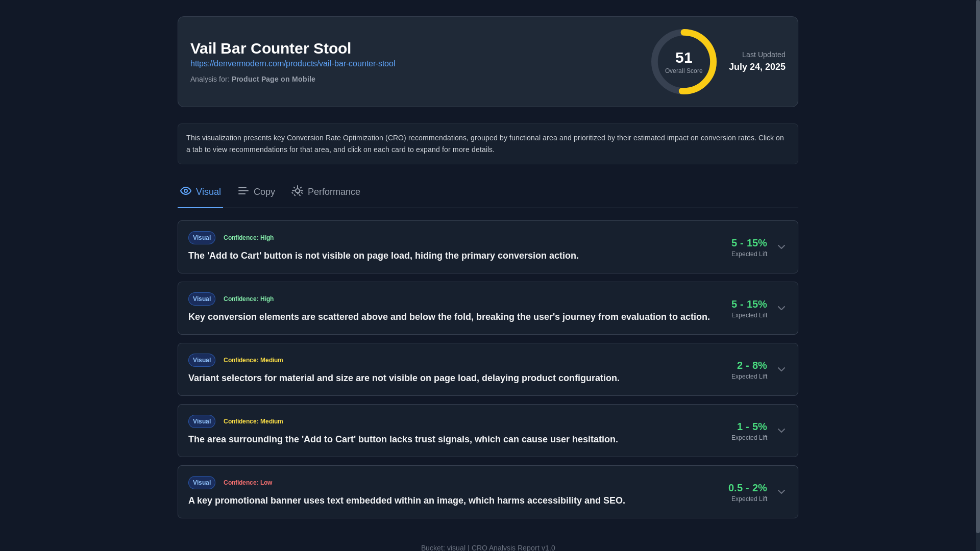Screen dimensions: 980x551
Task: Click 'Add to Cart' button not visible headline
Action: click(x=383, y=256)
